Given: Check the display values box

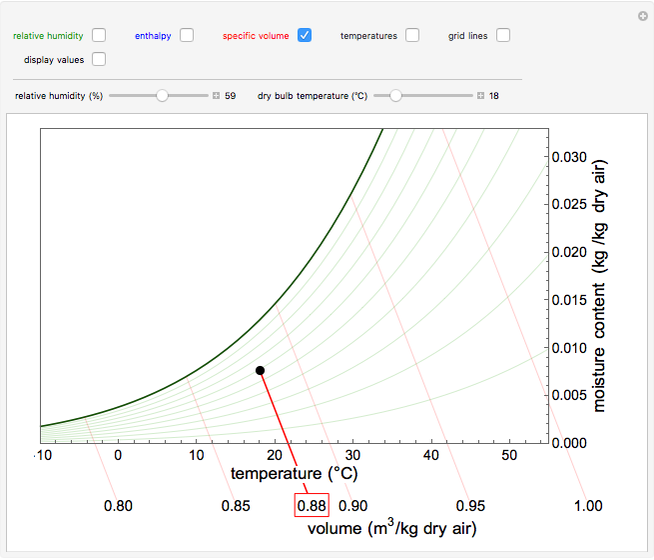Looking at the screenshot, I should [x=99, y=59].
